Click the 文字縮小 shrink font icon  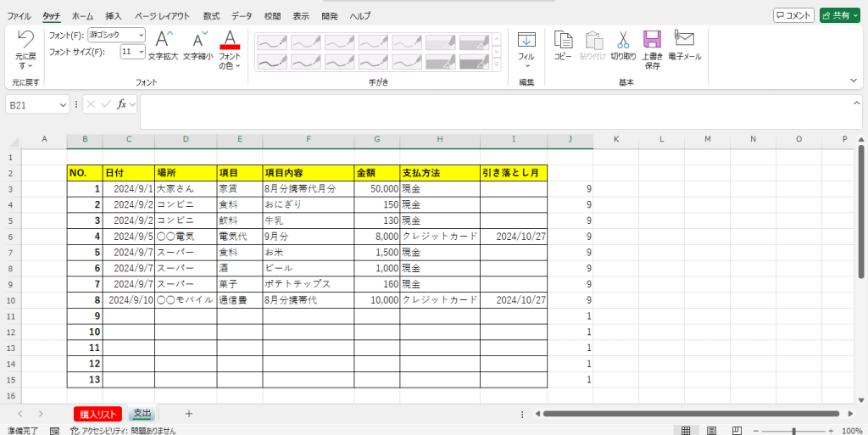tap(200, 39)
